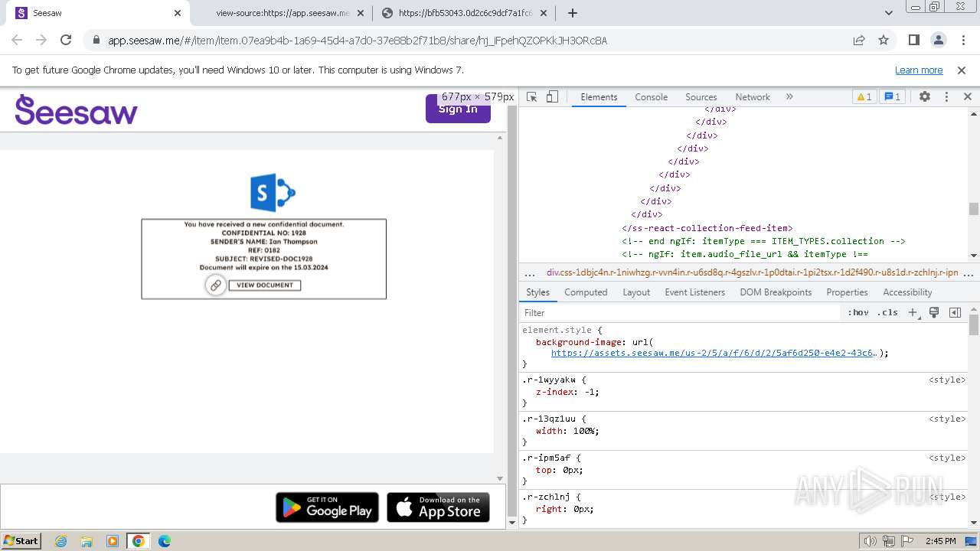This screenshot has width=980, height=551.
Task: Open a new browser tab
Action: (x=573, y=13)
